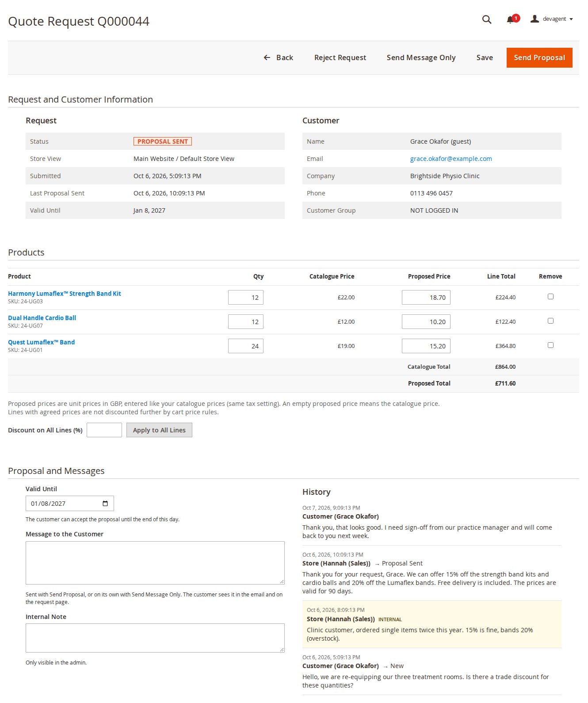Image resolution: width=588 pixels, height=703 pixels.
Task: Click the orange Send Proposal button
Action: (x=539, y=57)
